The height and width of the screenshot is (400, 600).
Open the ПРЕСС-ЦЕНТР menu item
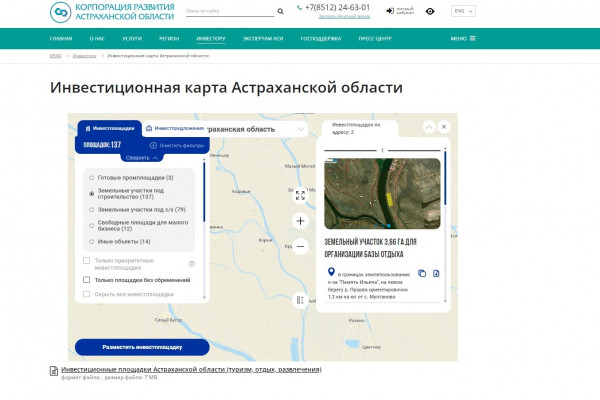click(375, 39)
